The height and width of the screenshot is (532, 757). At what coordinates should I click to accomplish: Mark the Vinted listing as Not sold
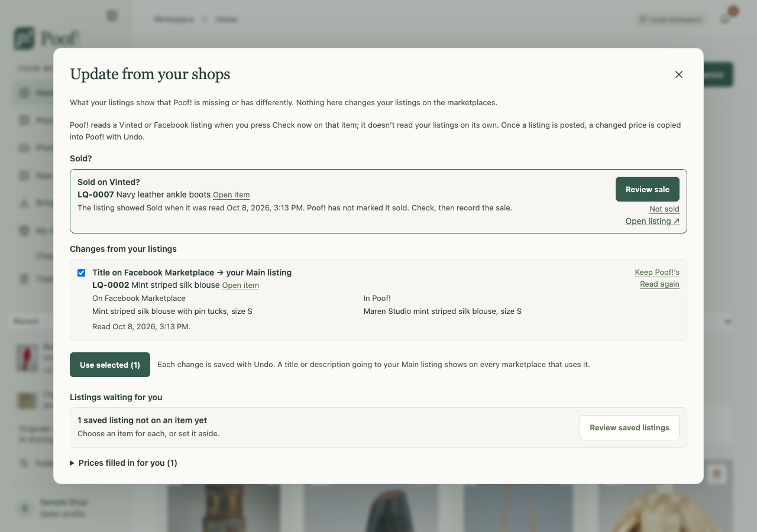(664, 209)
